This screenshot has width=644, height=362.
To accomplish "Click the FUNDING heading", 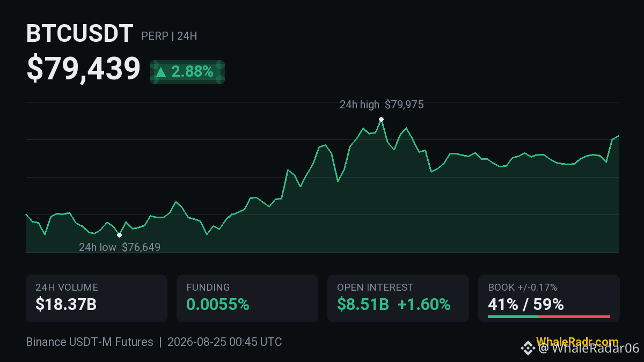I will point(208,288).
